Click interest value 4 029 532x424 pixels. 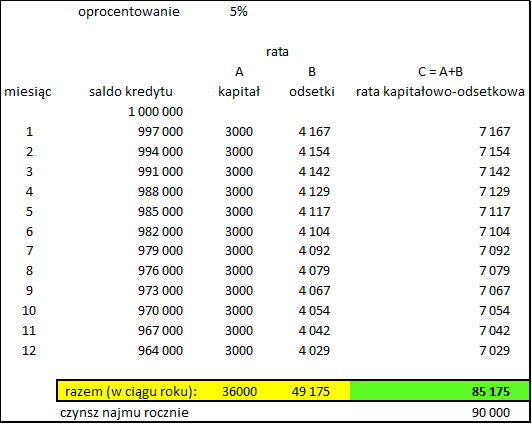[x=314, y=350]
